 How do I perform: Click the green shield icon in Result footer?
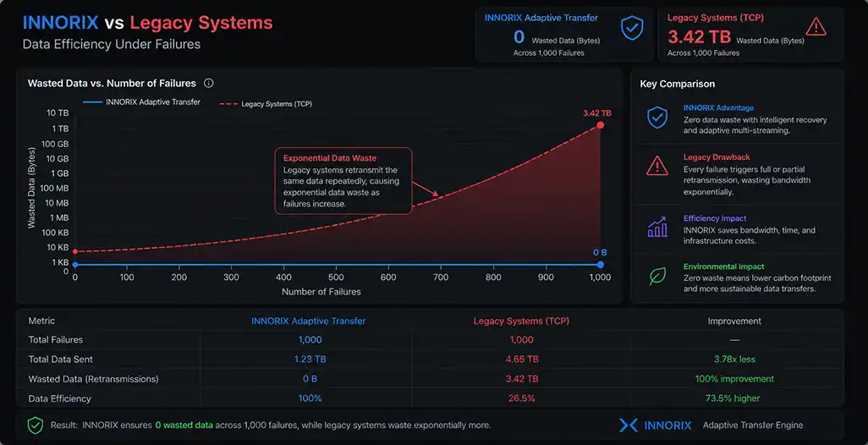[x=36, y=425]
